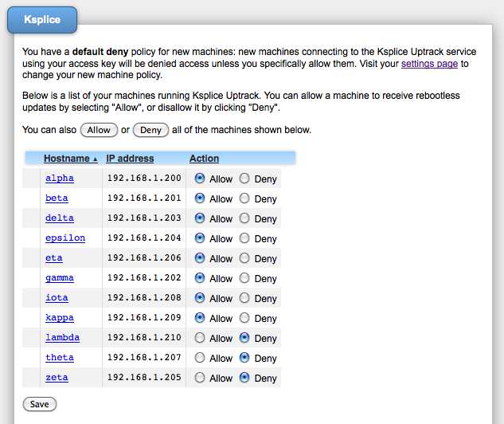Select Allow radio for theta

click(x=200, y=358)
